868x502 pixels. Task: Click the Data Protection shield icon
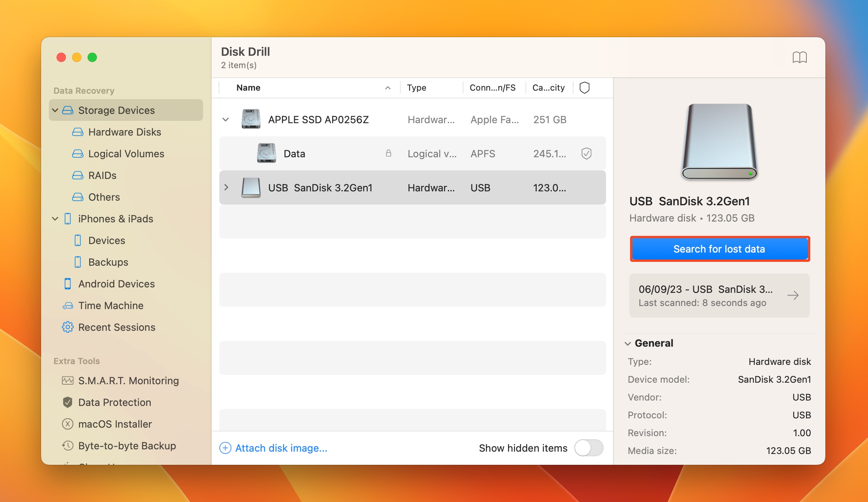coord(67,402)
